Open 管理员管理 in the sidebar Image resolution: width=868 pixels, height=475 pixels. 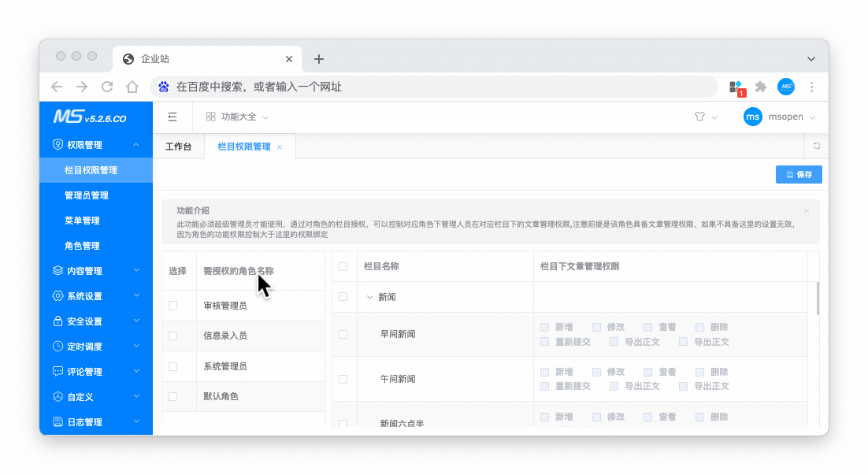(87, 195)
